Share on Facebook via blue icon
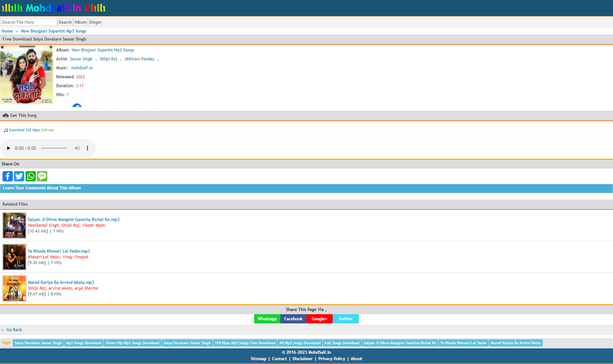The height and width of the screenshot is (364, 613). [8, 176]
